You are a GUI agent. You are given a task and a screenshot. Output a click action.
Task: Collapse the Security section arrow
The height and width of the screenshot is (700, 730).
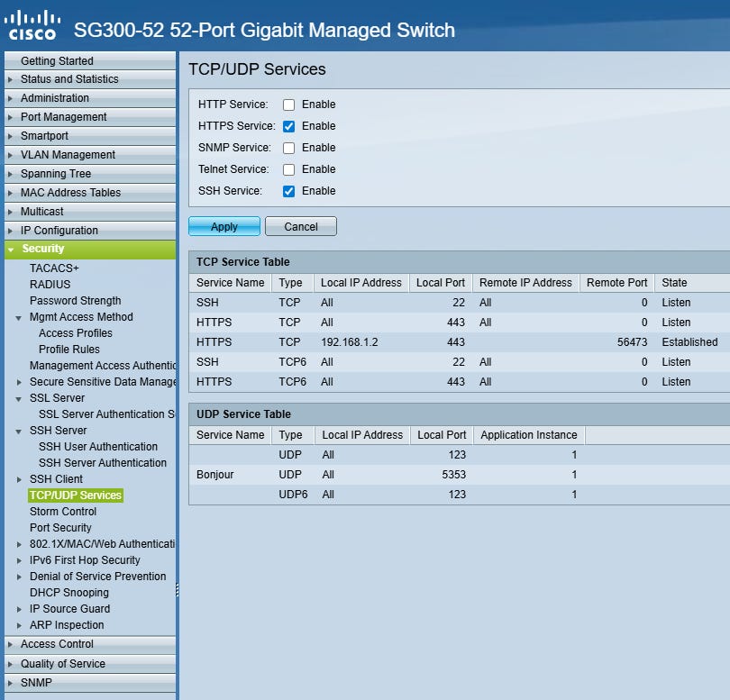pyautogui.click(x=11, y=250)
